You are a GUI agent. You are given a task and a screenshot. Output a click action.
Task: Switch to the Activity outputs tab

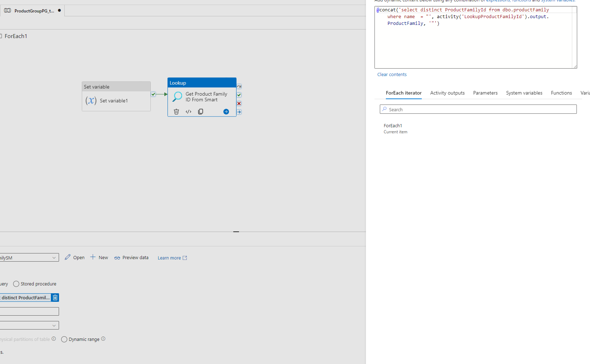(447, 93)
